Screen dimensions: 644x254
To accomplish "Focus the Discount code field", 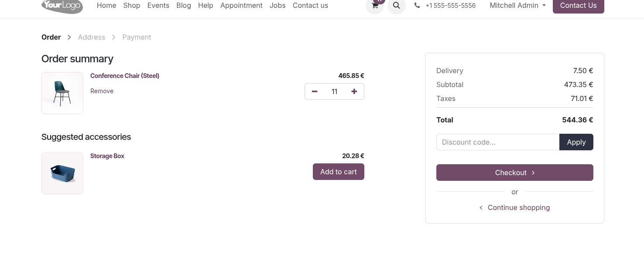I will [498, 142].
